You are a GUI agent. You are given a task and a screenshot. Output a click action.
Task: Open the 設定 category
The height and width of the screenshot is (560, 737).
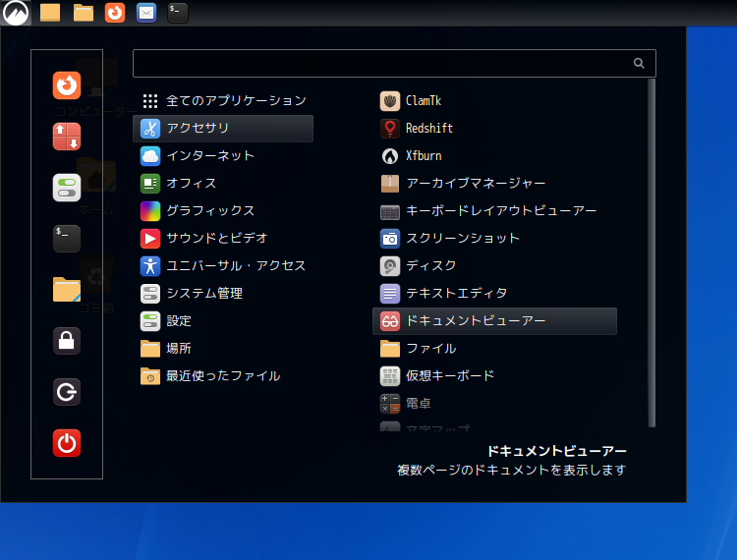click(x=223, y=321)
